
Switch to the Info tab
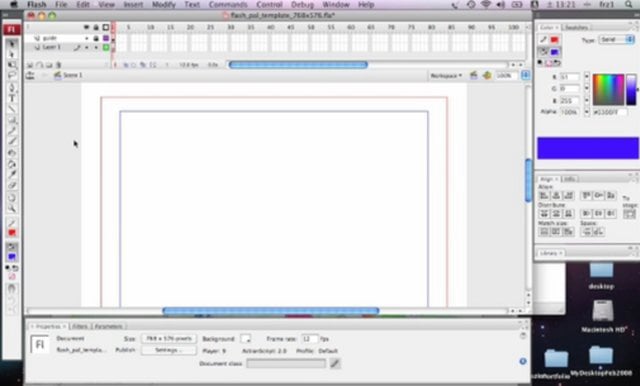coord(569,179)
